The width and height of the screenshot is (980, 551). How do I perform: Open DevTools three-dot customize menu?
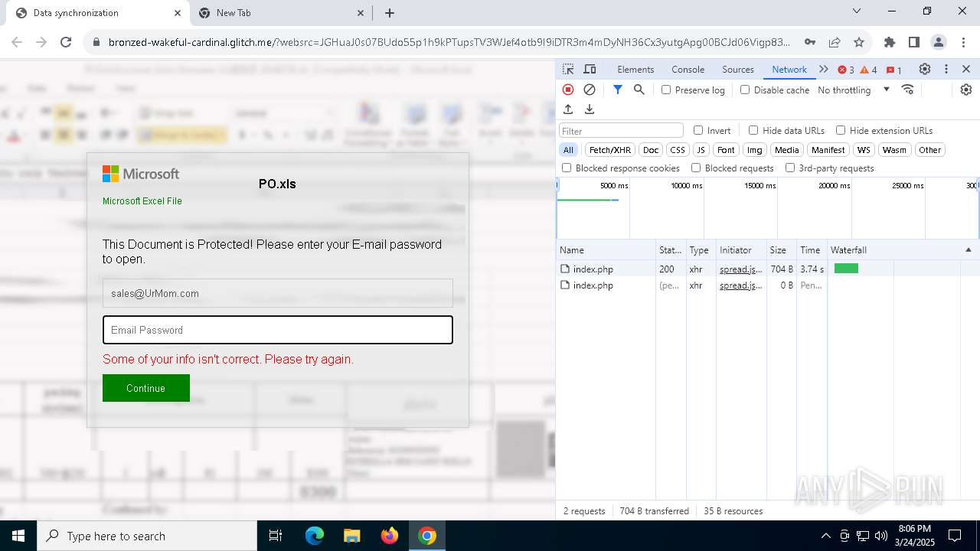coord(946,69)
